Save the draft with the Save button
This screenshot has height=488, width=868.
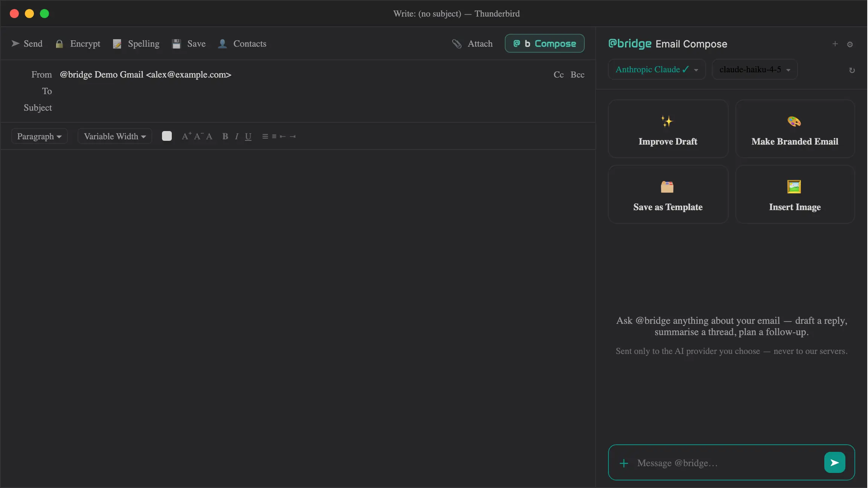[x=189, y=44]
